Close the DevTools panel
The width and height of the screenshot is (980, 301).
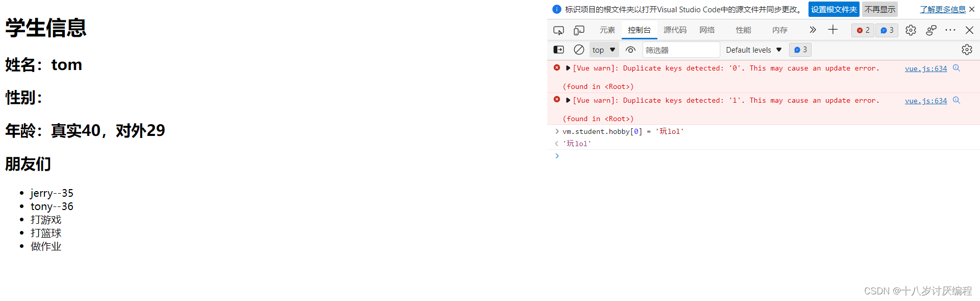(969, 30)
